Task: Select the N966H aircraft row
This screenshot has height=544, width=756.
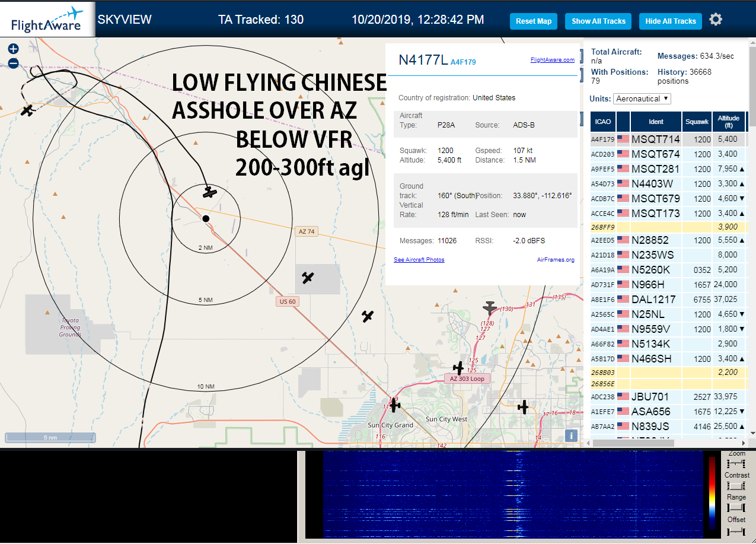Action: tap(668, 285)
